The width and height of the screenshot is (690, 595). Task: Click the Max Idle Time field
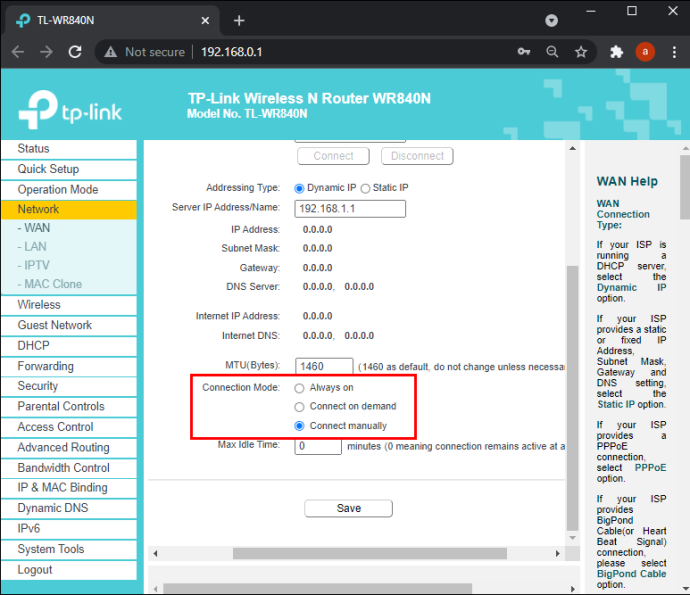coord(318,446)
